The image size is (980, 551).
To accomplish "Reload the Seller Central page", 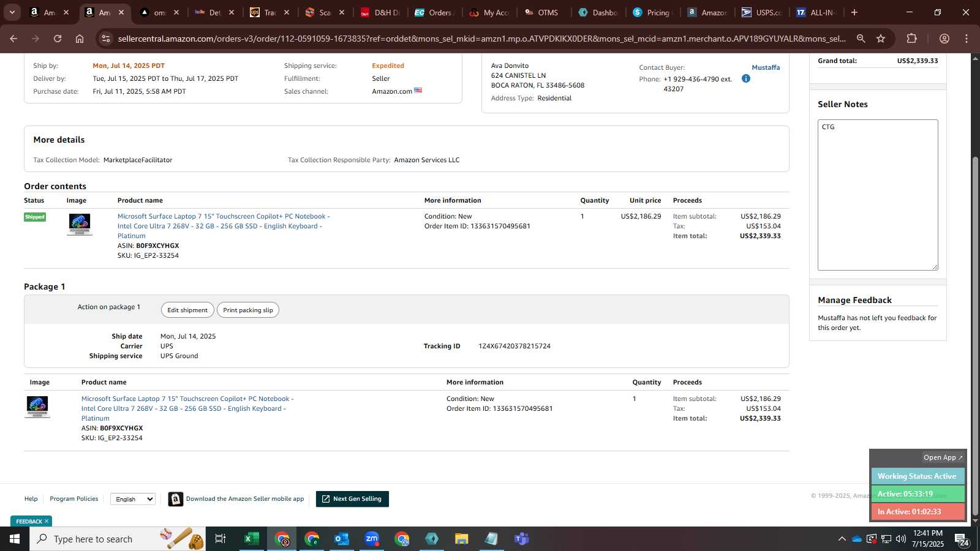I will (58, 39).
